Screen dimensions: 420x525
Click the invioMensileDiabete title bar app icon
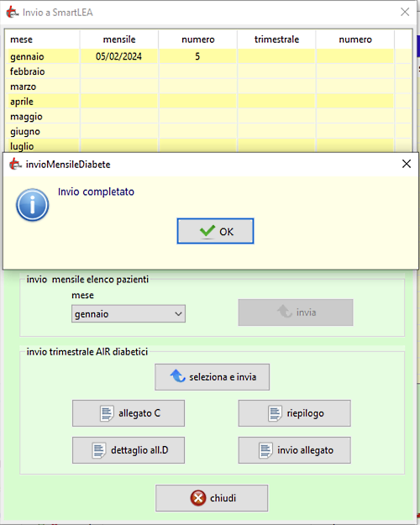tap(15, 164)
